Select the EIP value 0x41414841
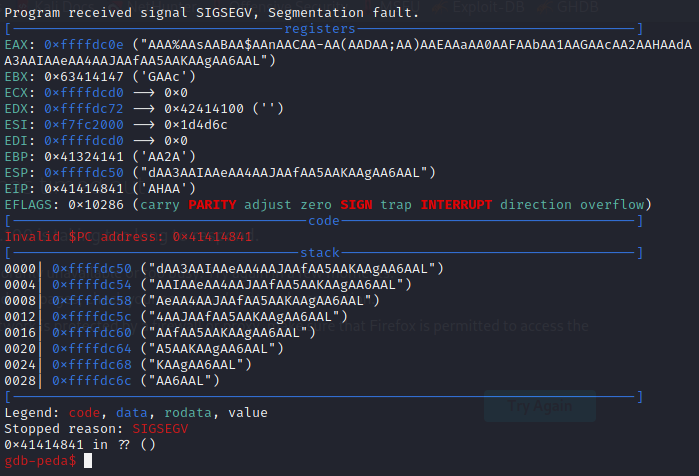This screenshot has width=699, height=476. (84, 189)
